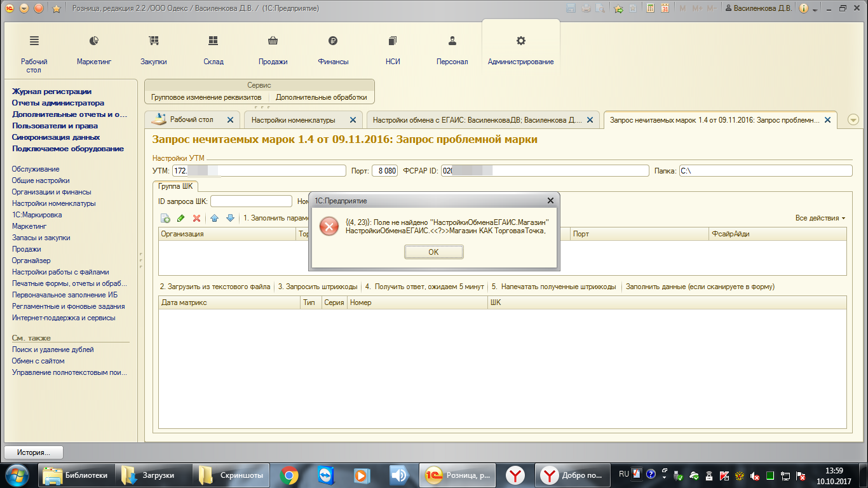Open TeamViewer from the taskbar

click(325, 475)
